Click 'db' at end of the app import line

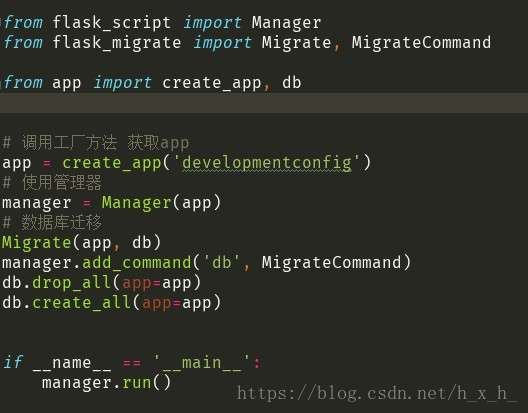click(x=292, y=83)
